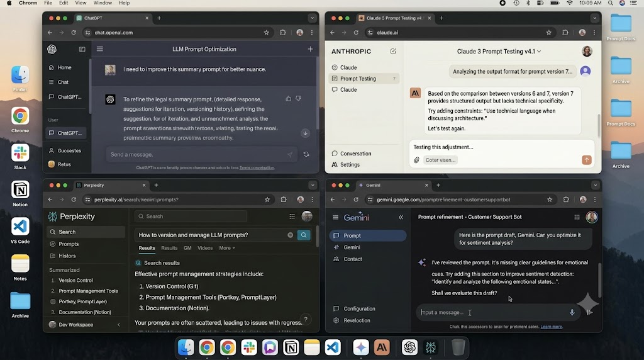
Task: Switch to the GM tab in Perplexity
Action: pos(187,248)
